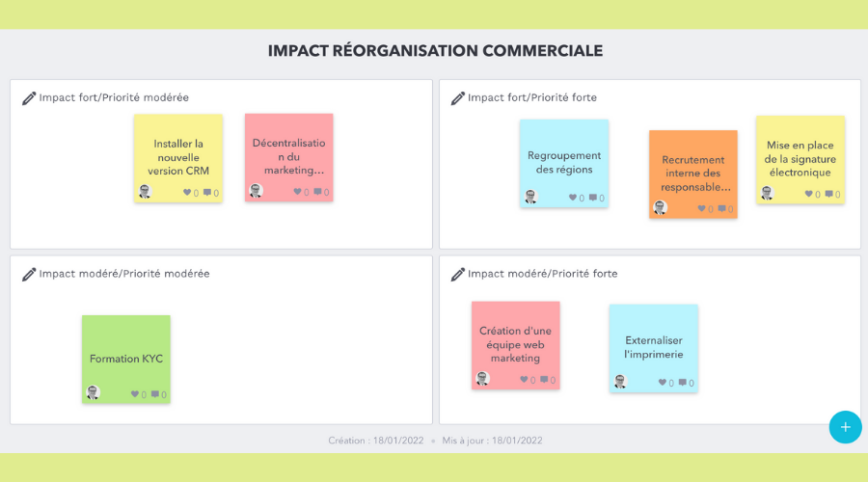Open the yellow Installer la nouvelle version CRM note
This screenshot has height=482, width=868.
pyautogui.click(x=178, y=158)
